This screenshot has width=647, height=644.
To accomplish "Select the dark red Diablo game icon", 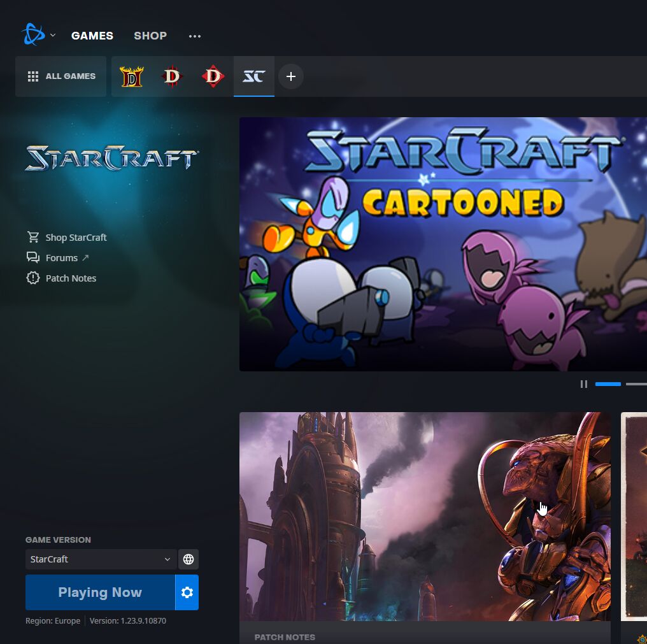I will tap(172, 76).
